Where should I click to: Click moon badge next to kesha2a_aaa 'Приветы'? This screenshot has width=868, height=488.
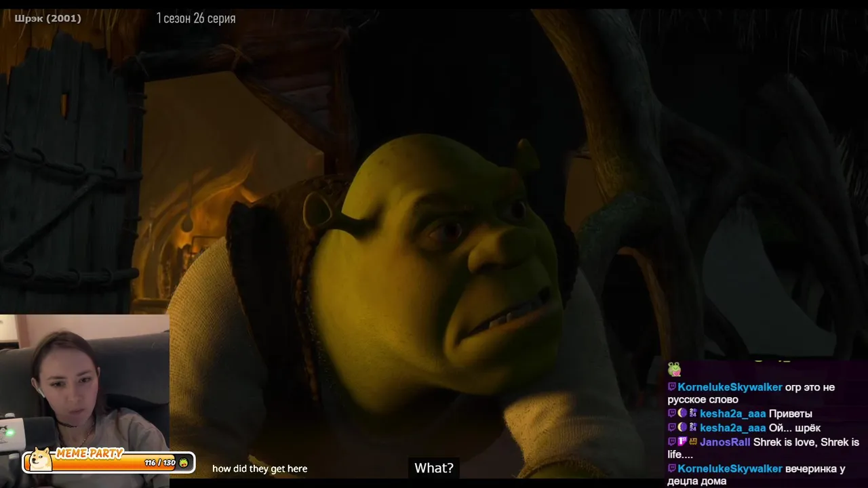pyautogui.click(x=682, y=413)
